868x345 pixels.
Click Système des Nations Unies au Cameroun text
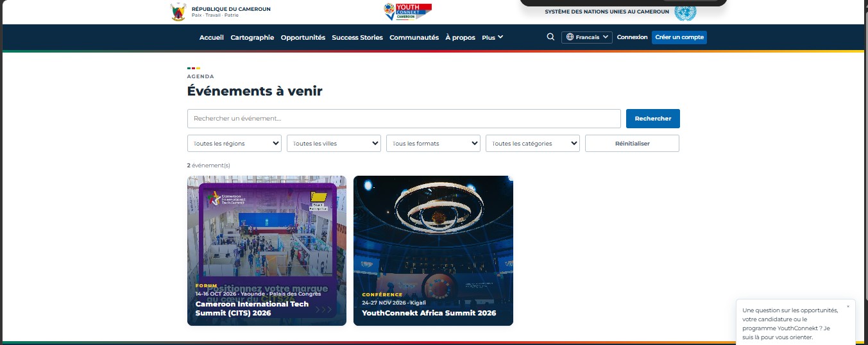tap(607, 12)
